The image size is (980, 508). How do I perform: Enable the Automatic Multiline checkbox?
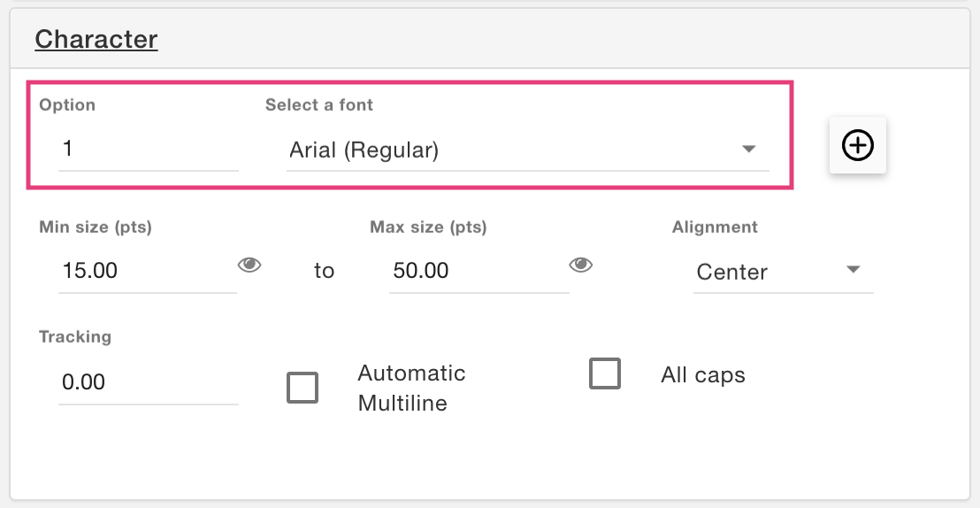tap(302, 388)
